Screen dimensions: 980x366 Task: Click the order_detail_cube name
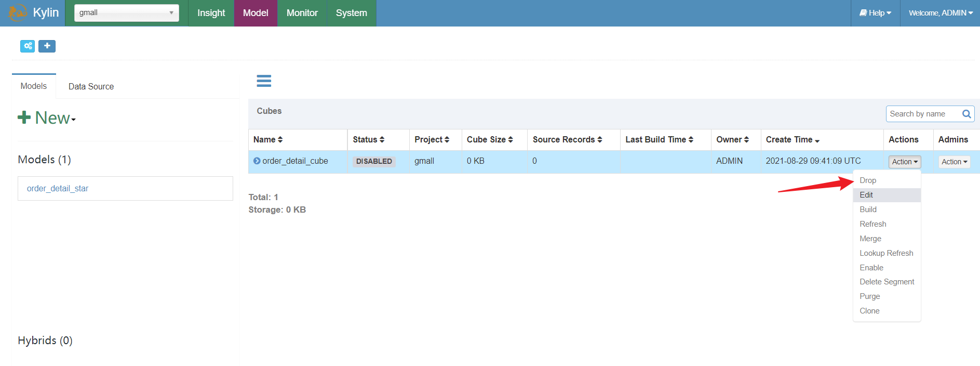295,161
